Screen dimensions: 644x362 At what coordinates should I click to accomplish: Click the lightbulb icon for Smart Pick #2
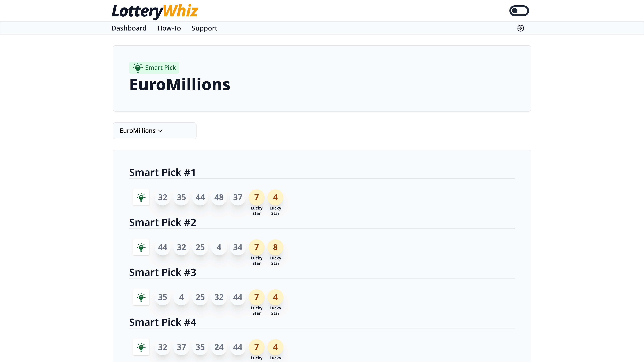(x=141, y=247)
